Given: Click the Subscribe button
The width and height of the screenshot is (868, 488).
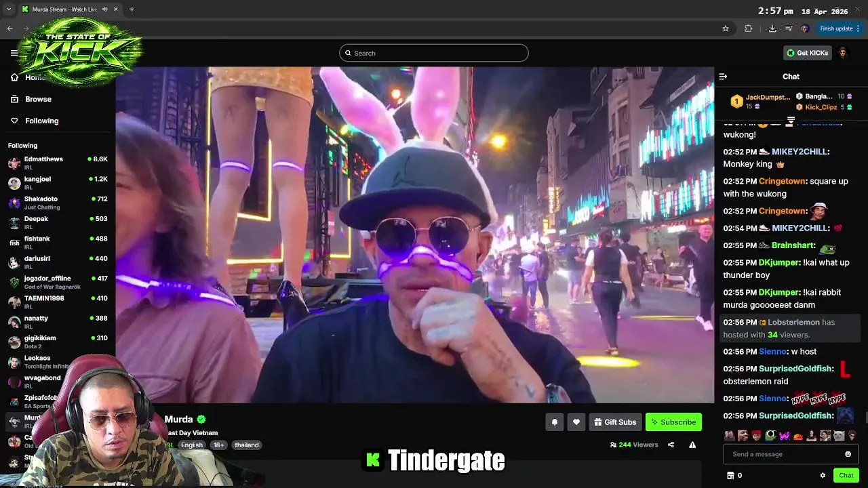Looking at the screenshot, I should [x=673, y=422].
